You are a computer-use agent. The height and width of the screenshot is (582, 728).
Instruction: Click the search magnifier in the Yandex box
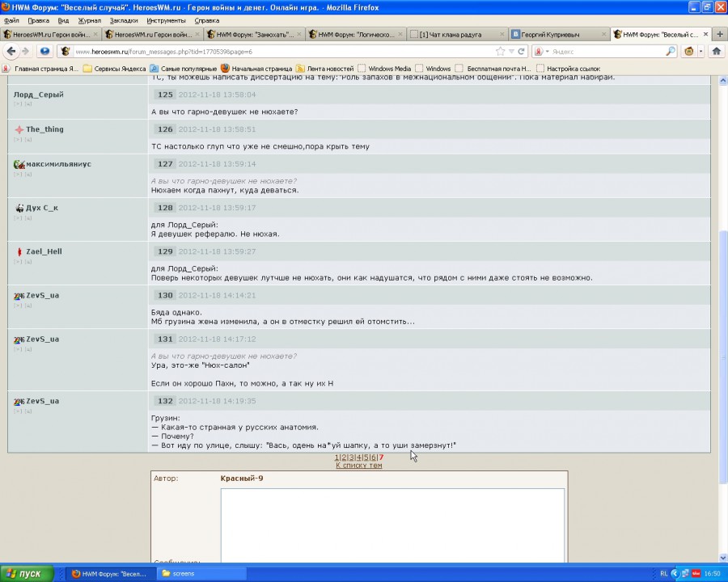pos(671,51)
